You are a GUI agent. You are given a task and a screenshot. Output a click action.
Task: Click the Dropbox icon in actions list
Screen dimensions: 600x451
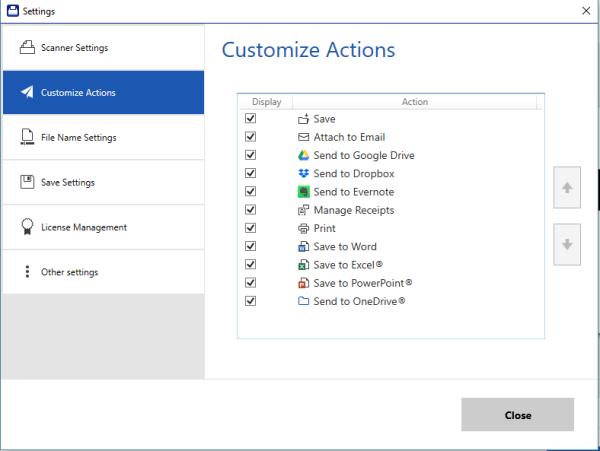click(x=304, y=173)
